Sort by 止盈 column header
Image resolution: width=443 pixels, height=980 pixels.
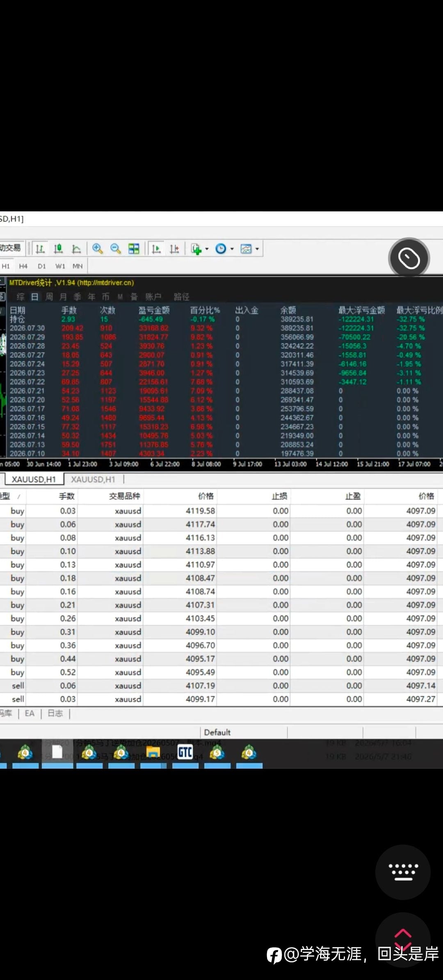pyautogui.click(x=353, y=496)
